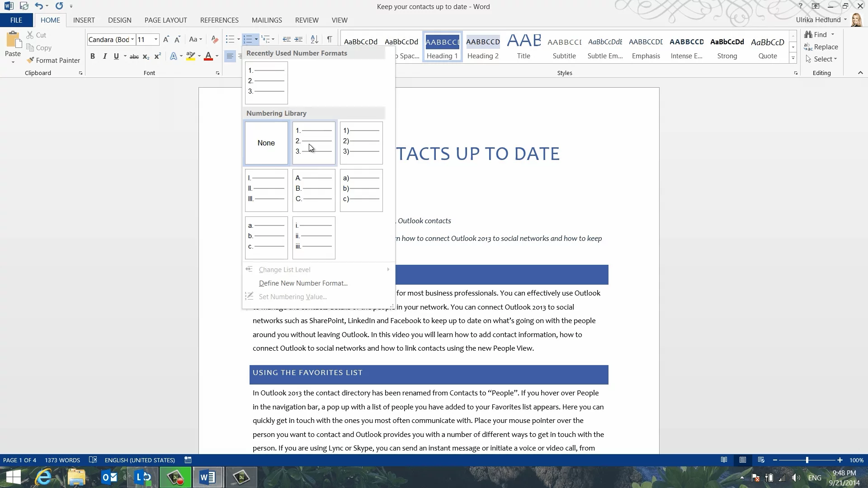Click the Increase Indent icon
This screenshot has height=488, width=868.
[x=298, y=40]
